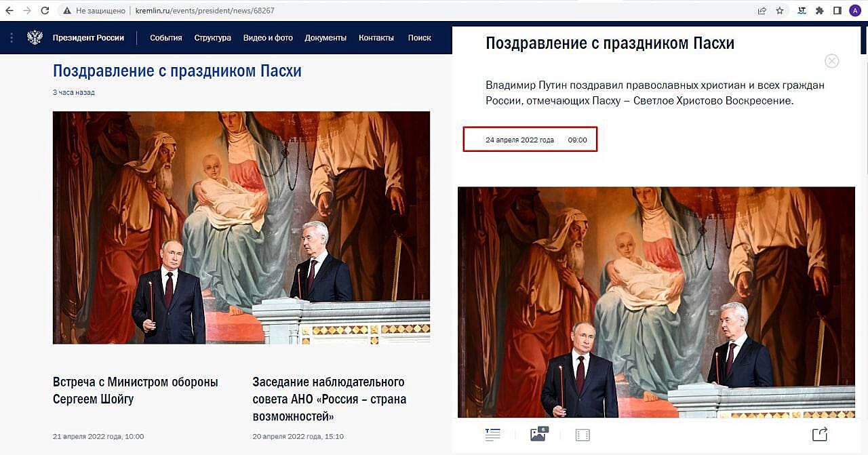
Task: Open the browser extensions puzzle icon
Action: point(819,11)
